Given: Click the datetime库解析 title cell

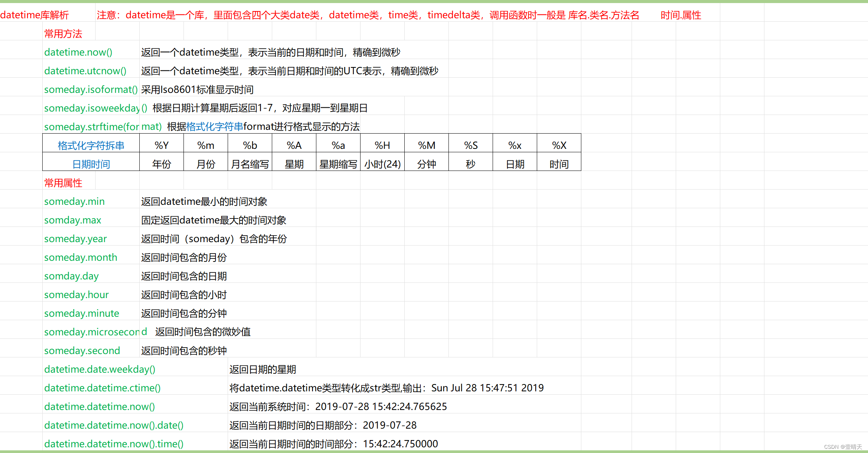Looking at the screenshot, I should pyautogui.click(x=34, y=15).
